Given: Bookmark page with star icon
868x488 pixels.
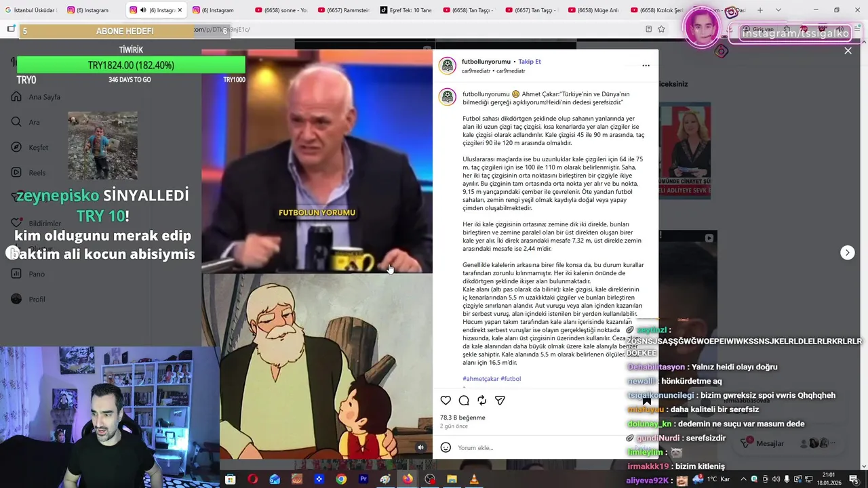Looking at the screenshot, I should 661,29.
